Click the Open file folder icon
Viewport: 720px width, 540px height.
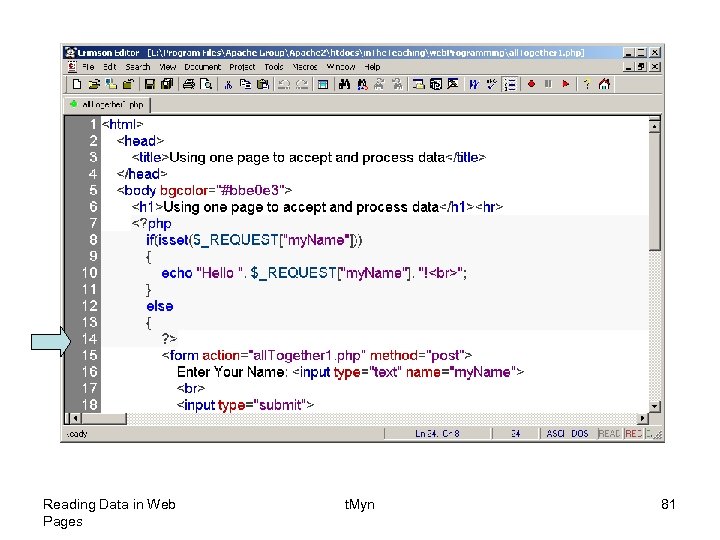(x=94, y=84)
